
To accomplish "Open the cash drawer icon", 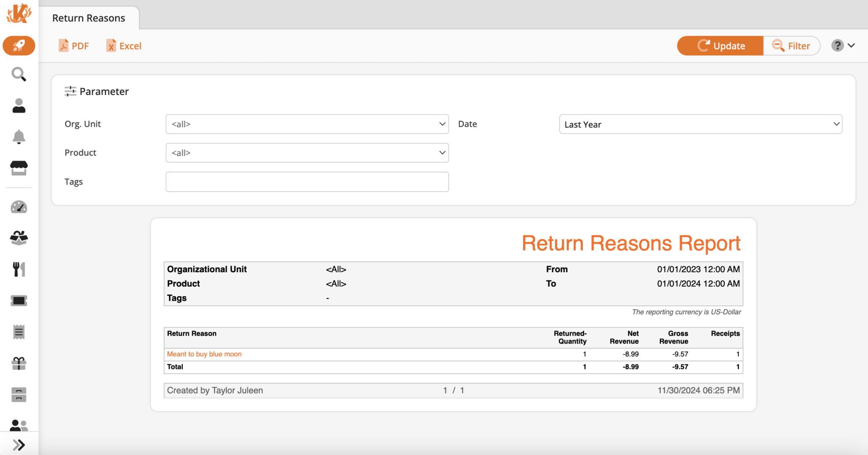I will click(x=19, y=394).
